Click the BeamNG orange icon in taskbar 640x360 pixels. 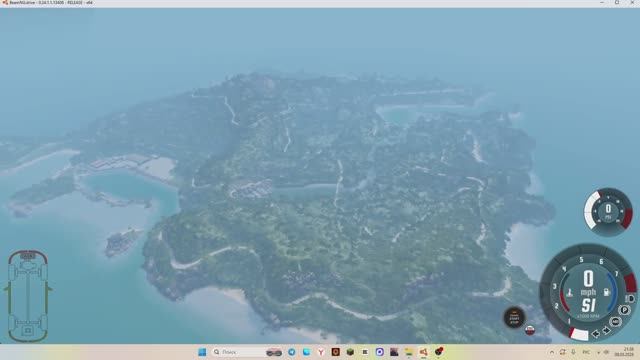pos(424,352)
